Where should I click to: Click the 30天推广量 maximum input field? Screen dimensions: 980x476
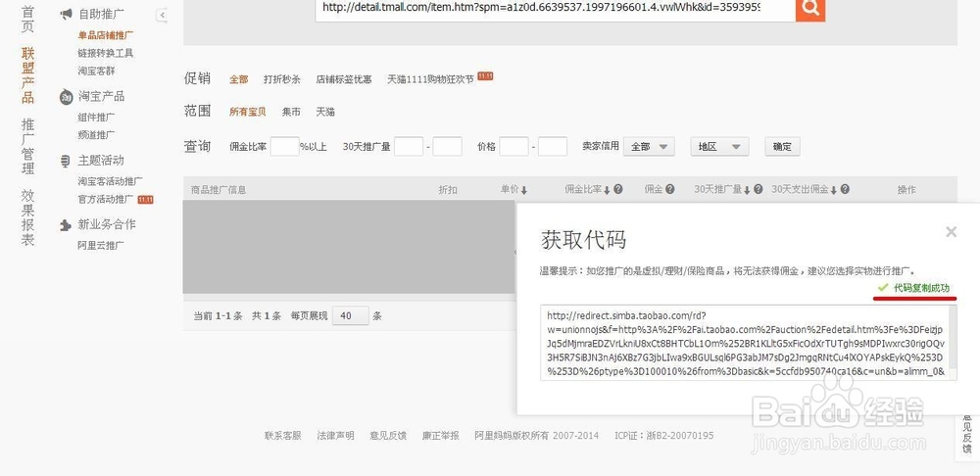(448, 147)
